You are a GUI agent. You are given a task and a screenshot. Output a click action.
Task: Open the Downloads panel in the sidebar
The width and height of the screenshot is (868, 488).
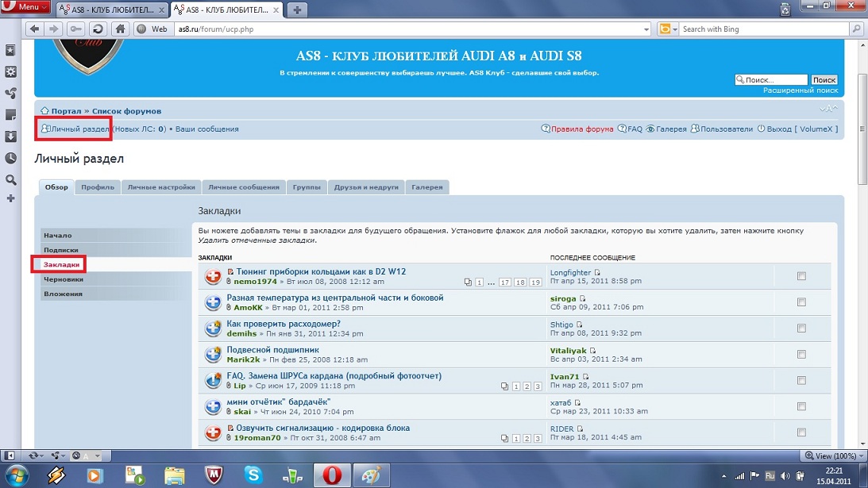10,136
